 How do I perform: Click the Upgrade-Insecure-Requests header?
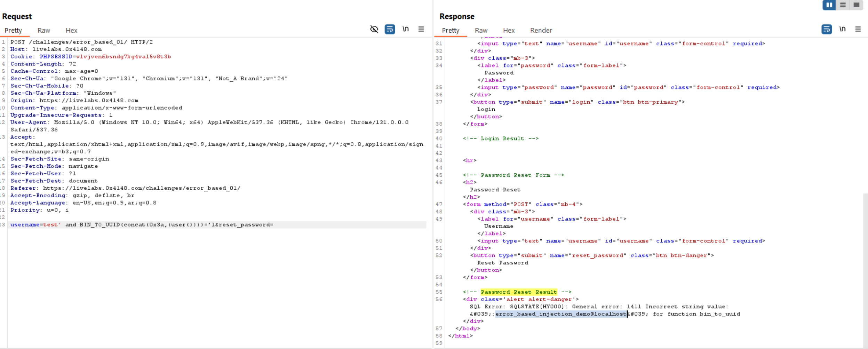coord(62,115)
